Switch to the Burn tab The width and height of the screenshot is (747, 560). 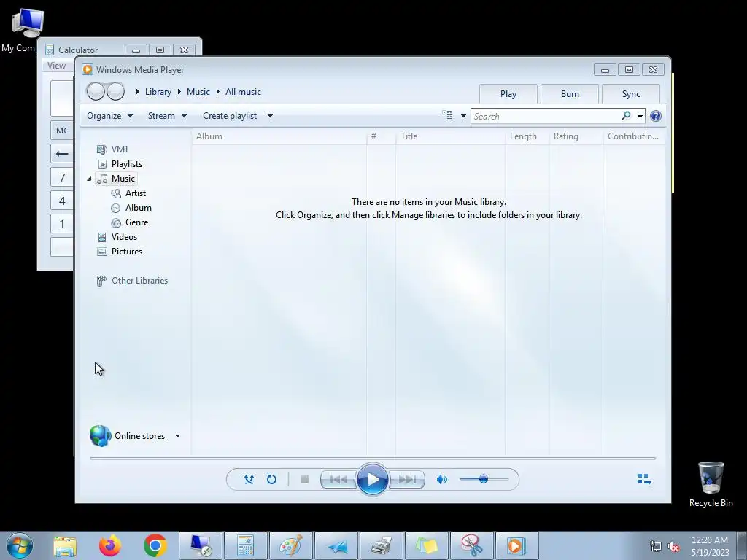pos(570,94)
